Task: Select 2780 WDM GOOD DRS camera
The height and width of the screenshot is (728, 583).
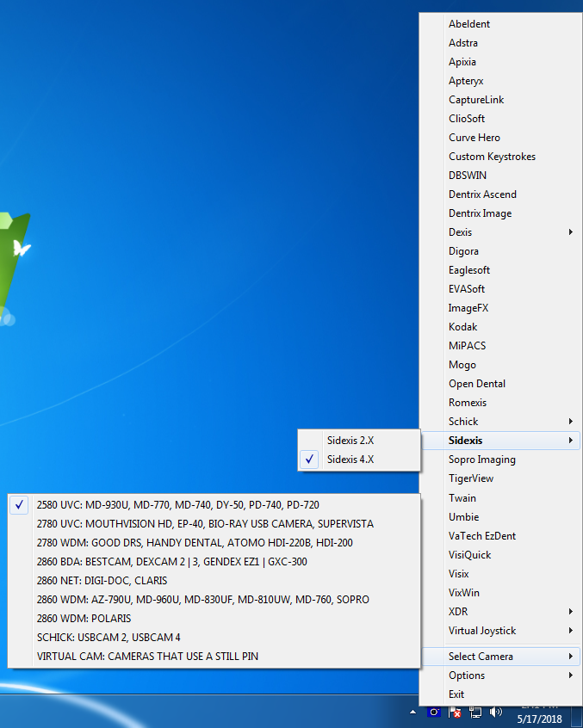Action: click(x=214, y=543)
